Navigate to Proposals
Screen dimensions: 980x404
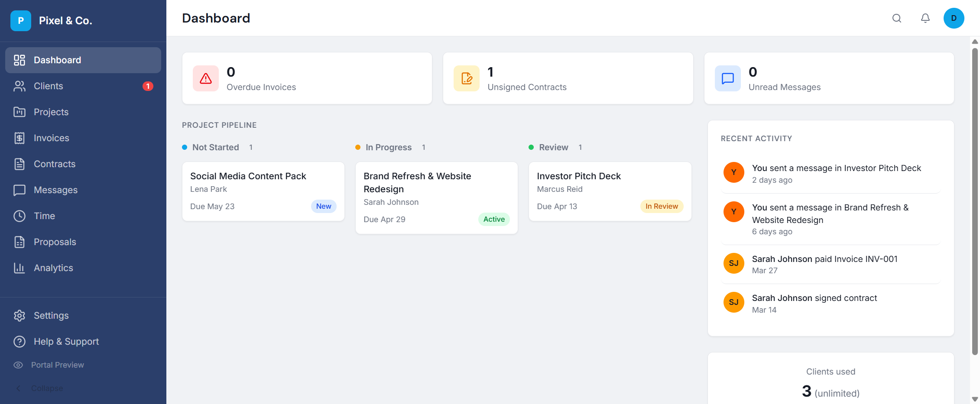[55, 242]
